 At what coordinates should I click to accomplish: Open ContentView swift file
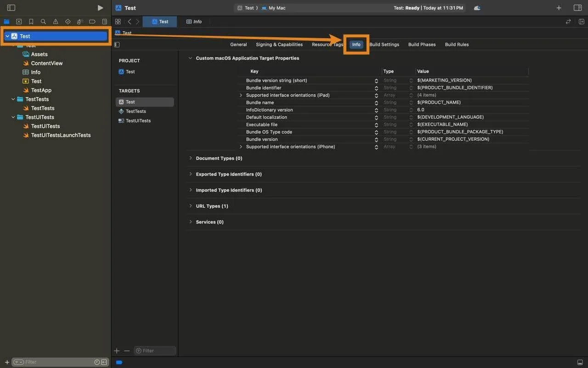(x=46, y=63)
